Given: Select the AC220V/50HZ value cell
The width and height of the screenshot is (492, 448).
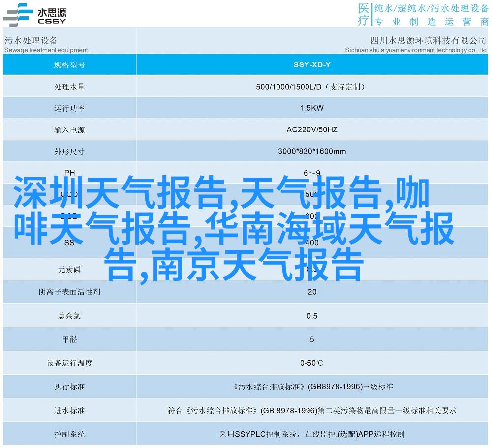Looking at the screenshot, I should point(312,129).
